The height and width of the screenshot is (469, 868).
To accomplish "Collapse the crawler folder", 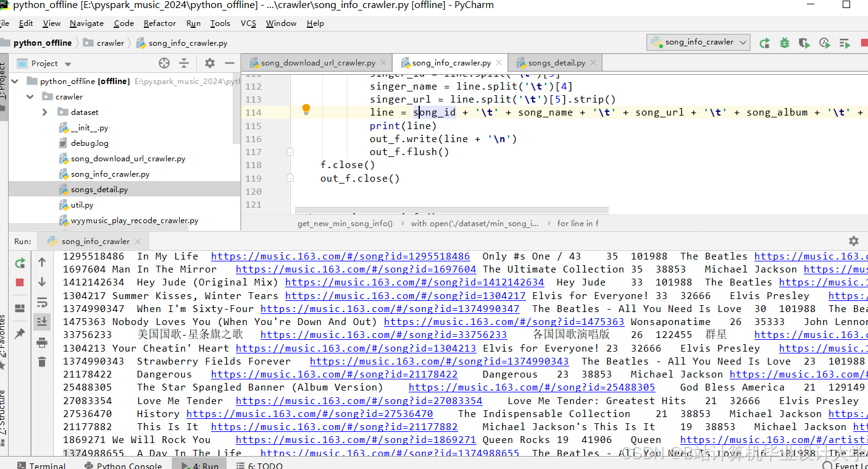I will [x=29, y=96].
